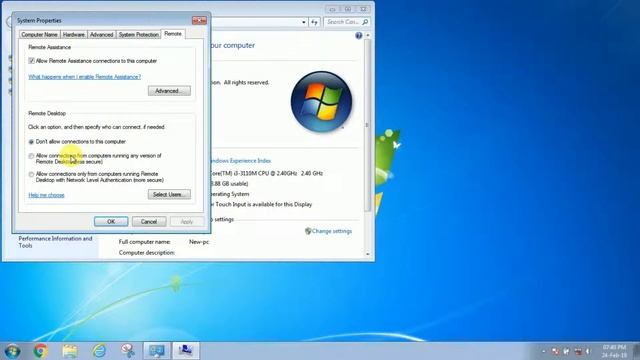The image size is (640, 360).
Task: Launch Google Chrome from the taskbar
Action: coord(40,351)
